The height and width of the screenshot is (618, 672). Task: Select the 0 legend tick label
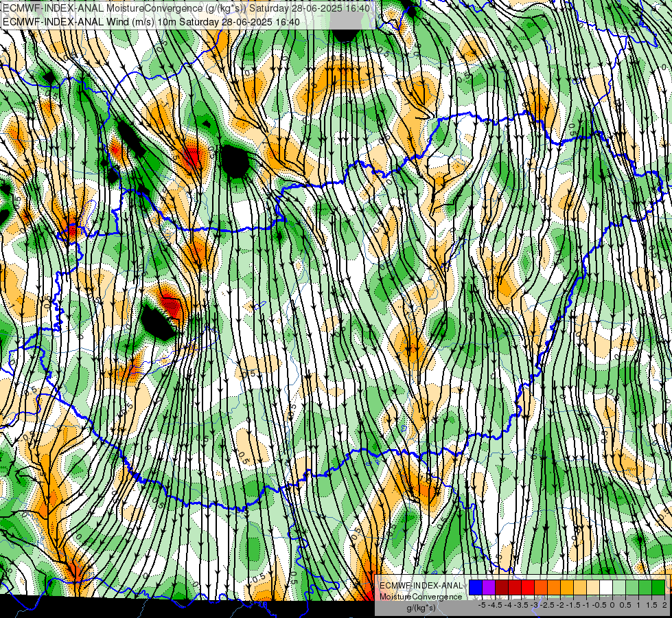pyautogui.click(x=612, y=605)
